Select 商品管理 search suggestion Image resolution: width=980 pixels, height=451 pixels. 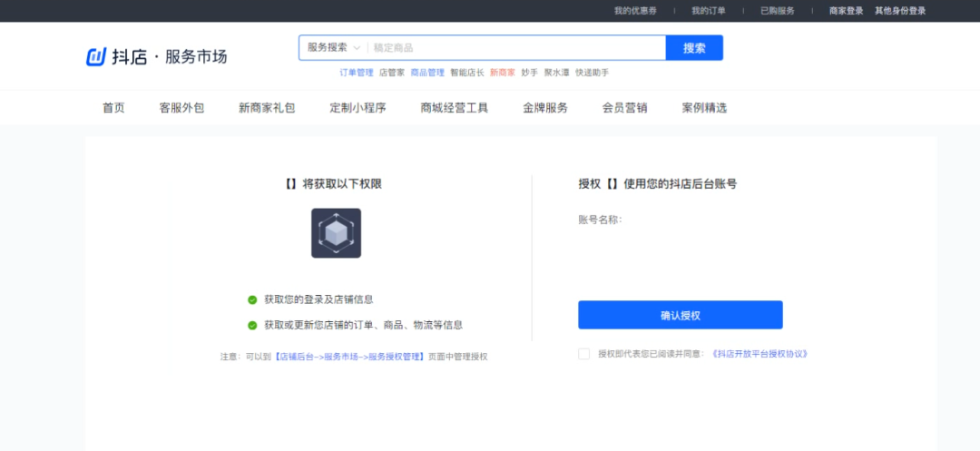pyautogui.click(x=427, y=73)
